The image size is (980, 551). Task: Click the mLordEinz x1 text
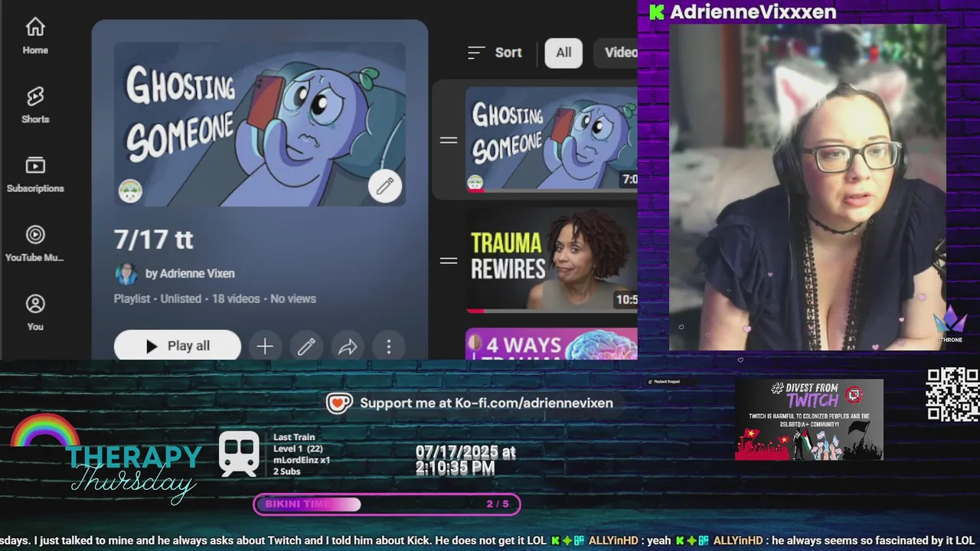(x=302, y=460)
